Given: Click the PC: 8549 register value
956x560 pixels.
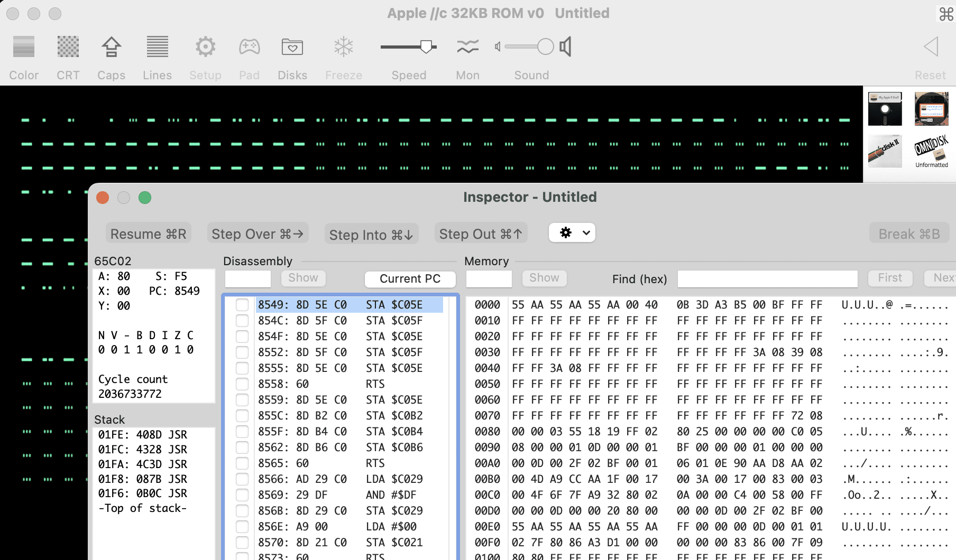Looking at the screenshot, I should coord(174,291).
